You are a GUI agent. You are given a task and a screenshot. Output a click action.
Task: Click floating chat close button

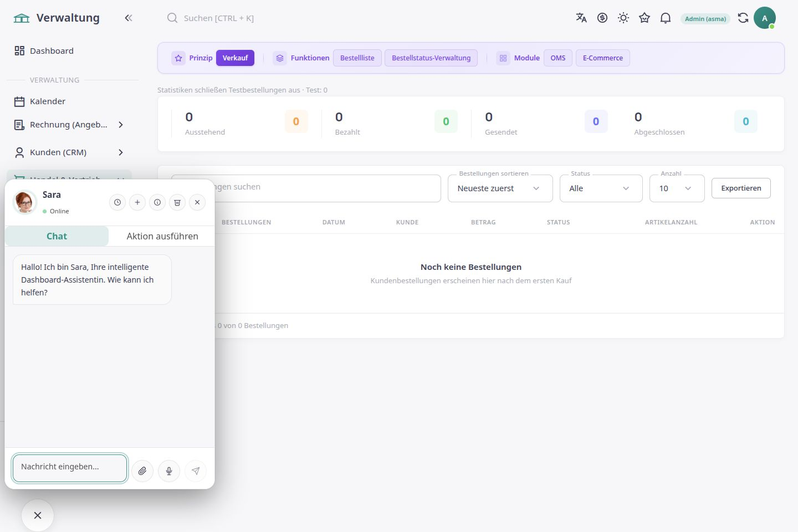pos(38,515)
